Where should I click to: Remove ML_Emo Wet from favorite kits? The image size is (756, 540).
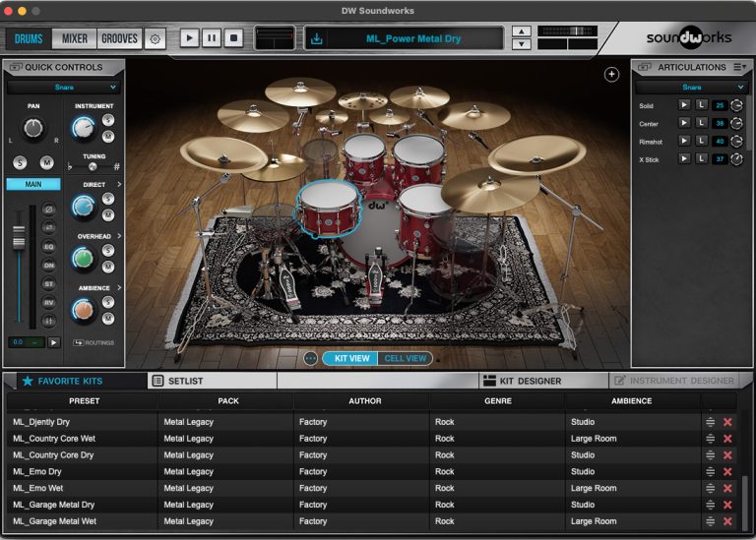(727, 489)
